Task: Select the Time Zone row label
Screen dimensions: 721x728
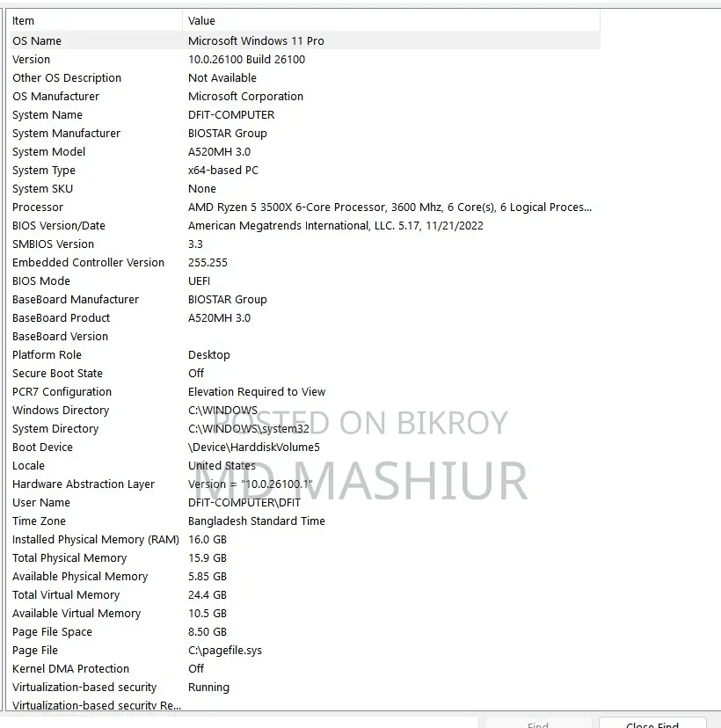Action: click(39, 521)
